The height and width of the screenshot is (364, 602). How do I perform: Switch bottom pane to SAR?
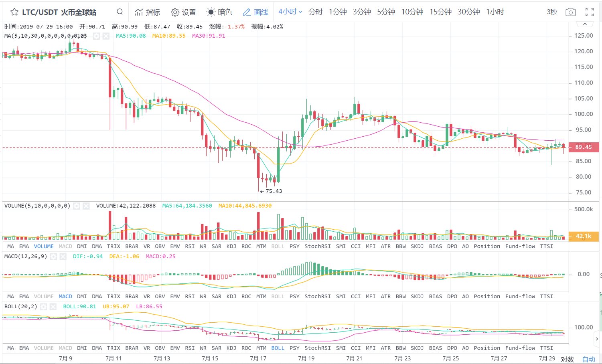217,348
